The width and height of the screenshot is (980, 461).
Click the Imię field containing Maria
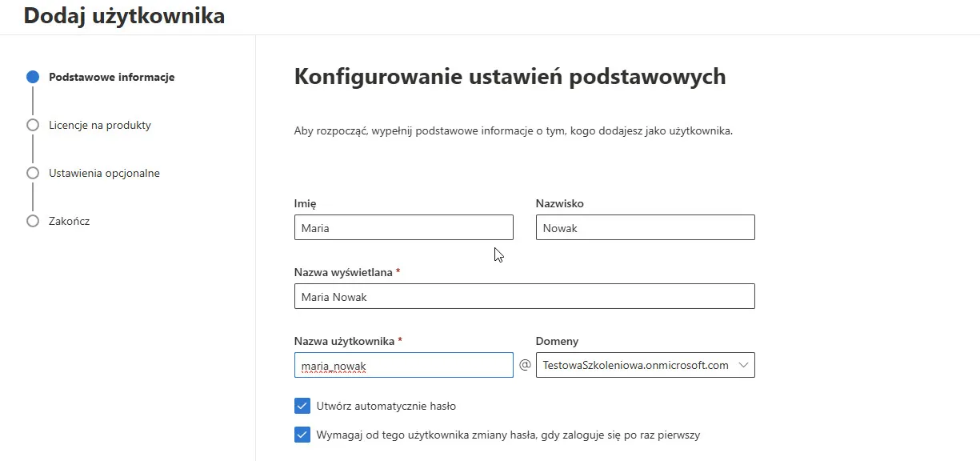[x=403, y=228]
